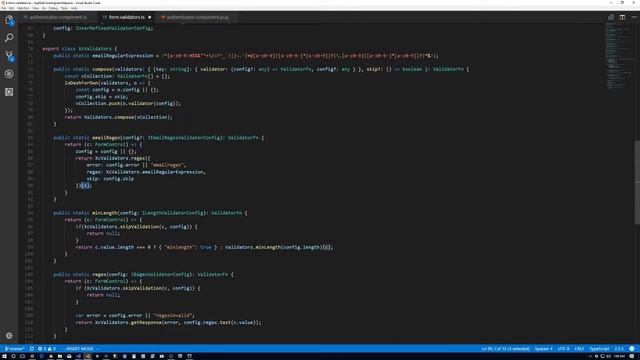Open the Explorer view in activity bar

tap(9, 20)
